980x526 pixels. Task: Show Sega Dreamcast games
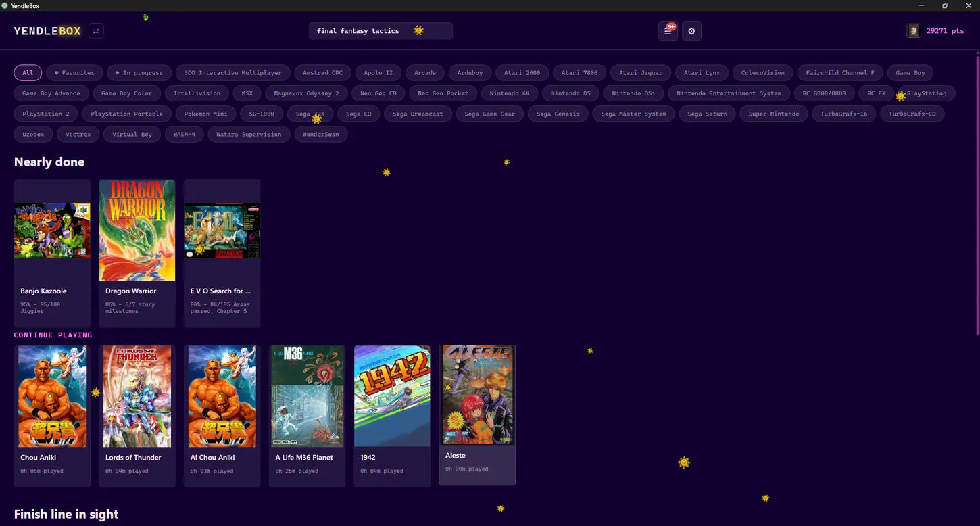(x=418, y=114)
